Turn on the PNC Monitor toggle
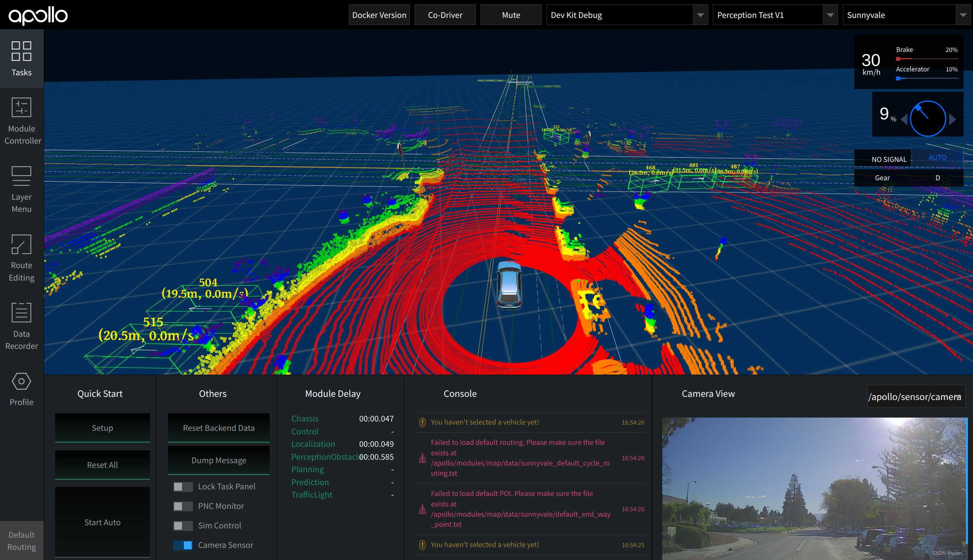This screenshot has height=560, width=973. (183, 506)
